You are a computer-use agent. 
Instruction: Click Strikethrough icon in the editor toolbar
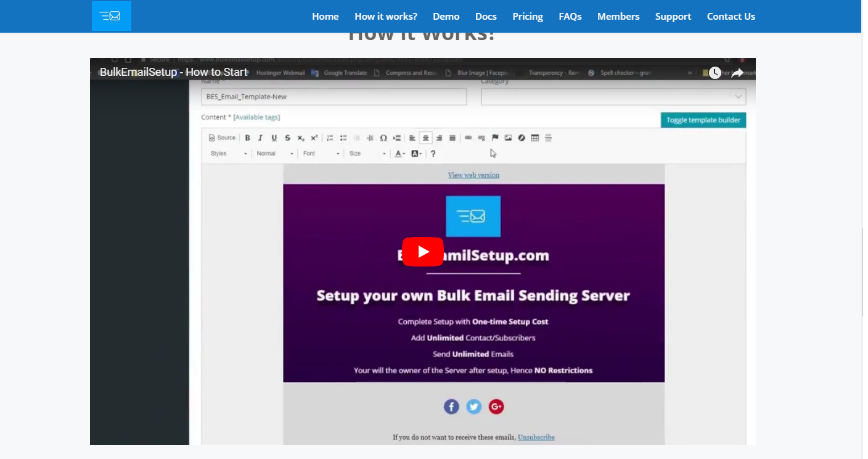(x=287, y=138)
